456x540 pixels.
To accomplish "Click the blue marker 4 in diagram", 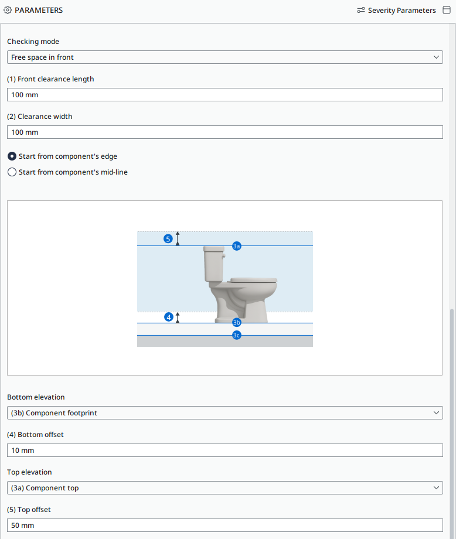I will click(168, 317).
